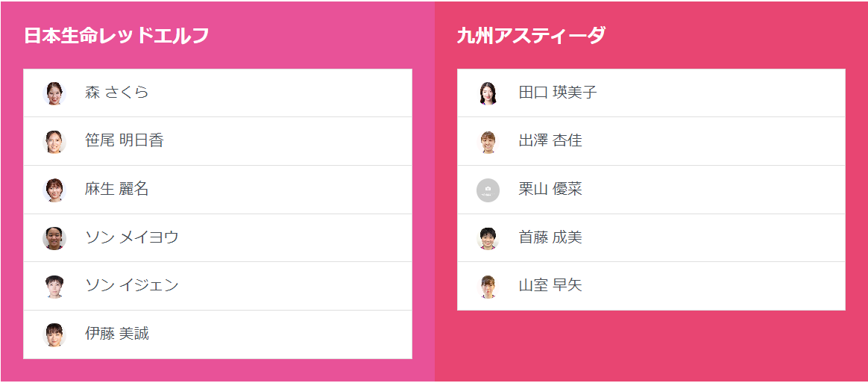Click 森 さくら's avatar photo
Screen dimensions: 868x383
[54, 93]
